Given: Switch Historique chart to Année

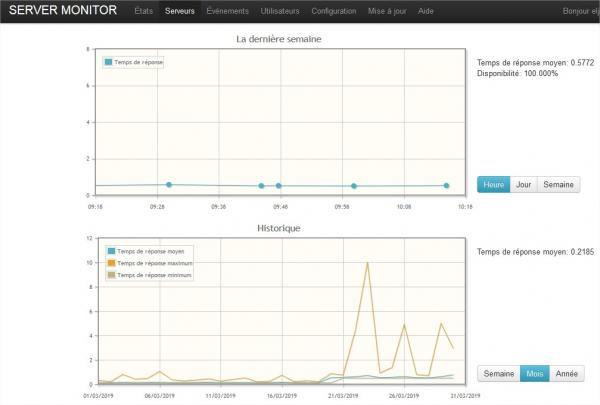Looking at the screenshot, I should pyautogui.click(x=566, y=373).
